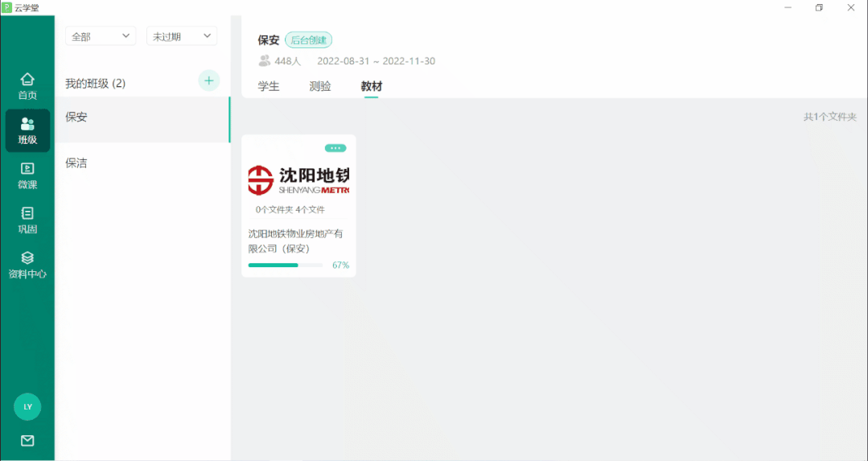Open three-dot menu on folder card
868x461 pixels.
click(335, 148)
